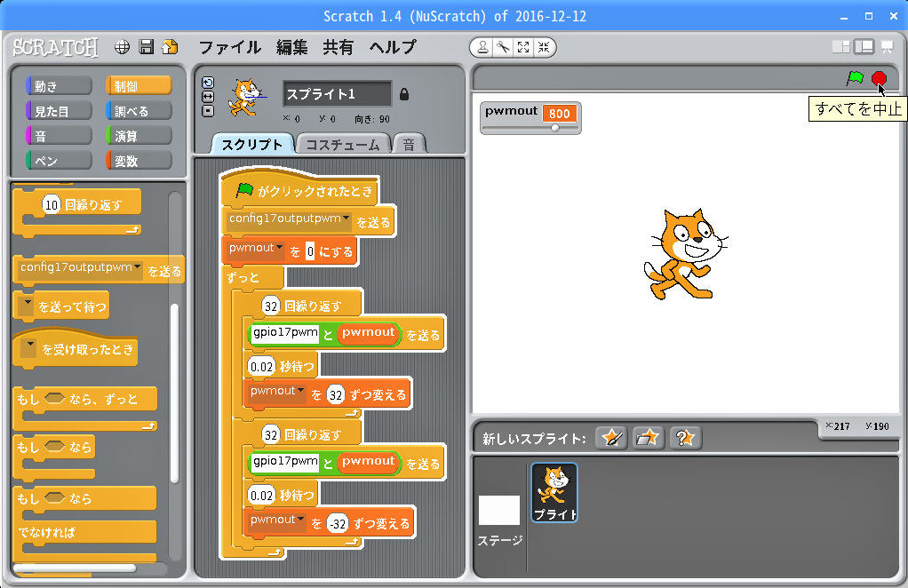This screenshot has height=588, width=908.
Task: Open the 編集 menu
Action: [291, 47]
